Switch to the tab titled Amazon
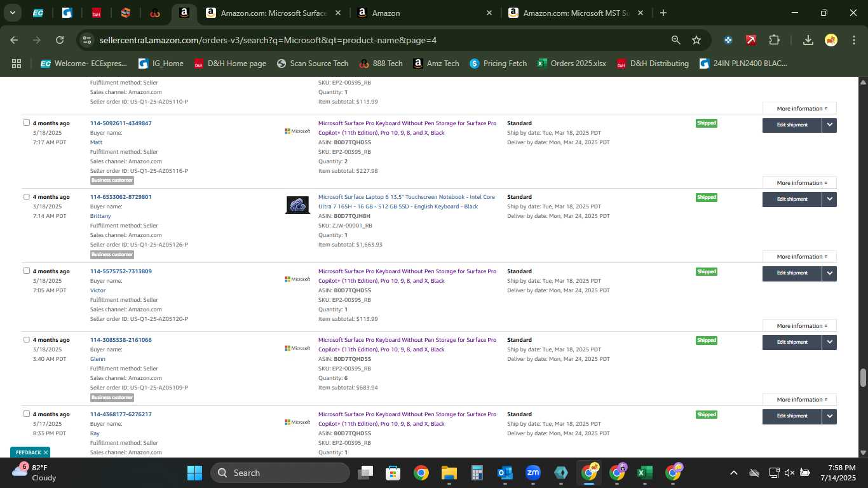The image size is (868, 488). point(423,13)
